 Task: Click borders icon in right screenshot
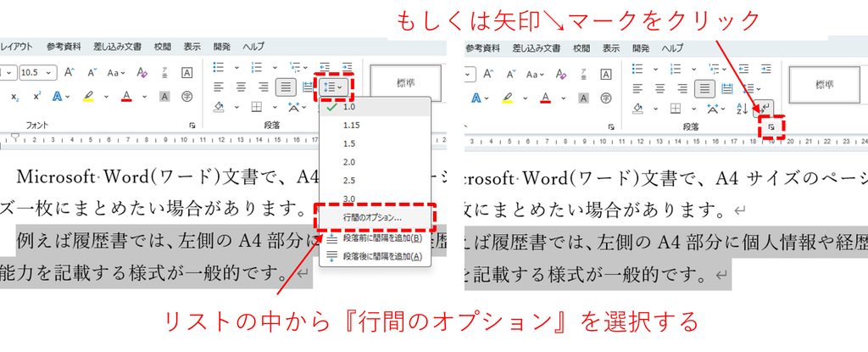pos(676,108)
